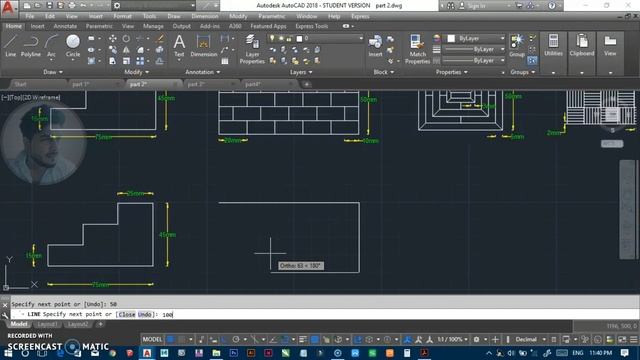Screen dimensions: 640x360
Task: Select the Scale tool icon
Action: coord(126,61)
